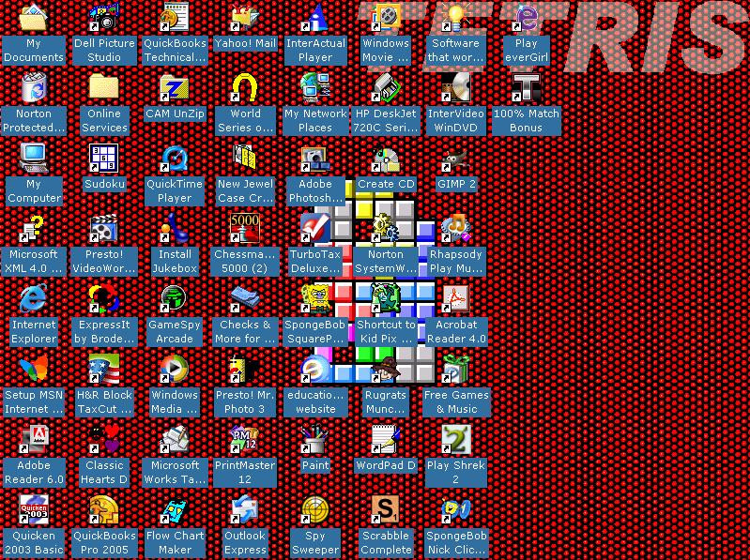Viewport: 750px width, 560px height.
Task: Open My Computer
Action: click(x=34, y=159)
